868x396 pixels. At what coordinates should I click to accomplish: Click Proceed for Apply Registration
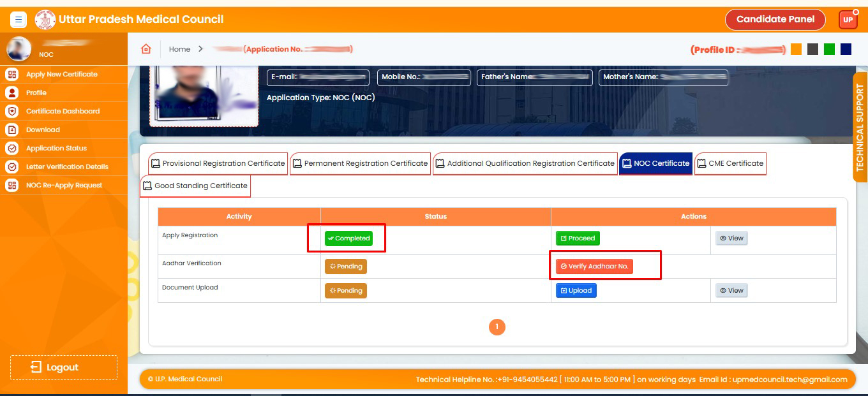(x=577, y=238)
